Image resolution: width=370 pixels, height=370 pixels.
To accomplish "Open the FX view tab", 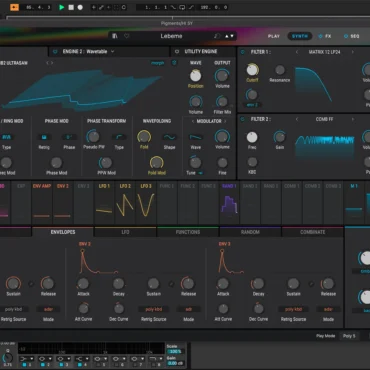I will pos(325,36).
